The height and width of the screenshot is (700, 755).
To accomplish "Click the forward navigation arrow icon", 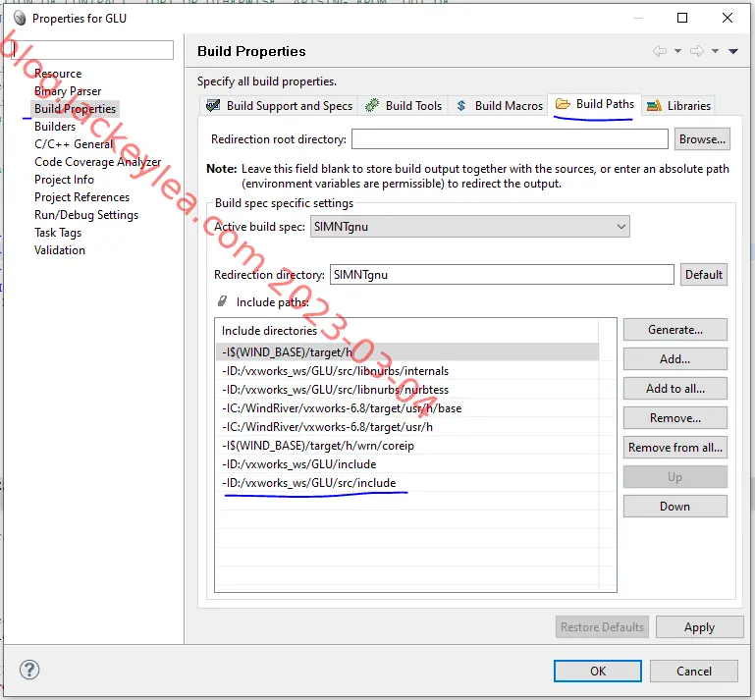I will tap(697, 51).
